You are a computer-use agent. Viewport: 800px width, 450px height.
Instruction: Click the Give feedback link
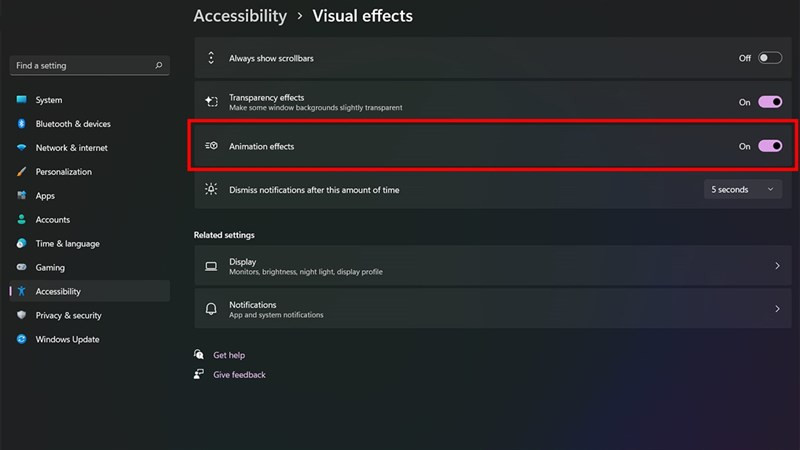pos(239,375)
